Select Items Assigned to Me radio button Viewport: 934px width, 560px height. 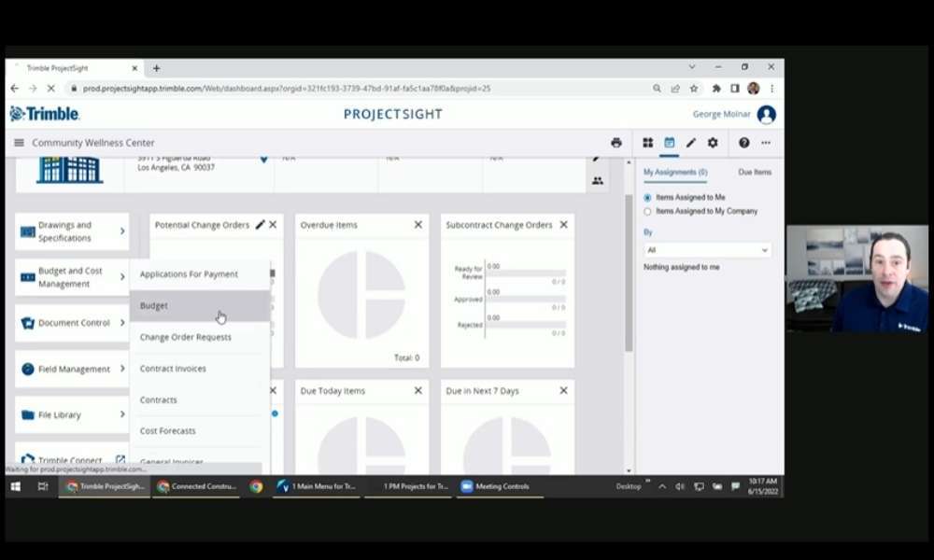[x=647, y=198]
